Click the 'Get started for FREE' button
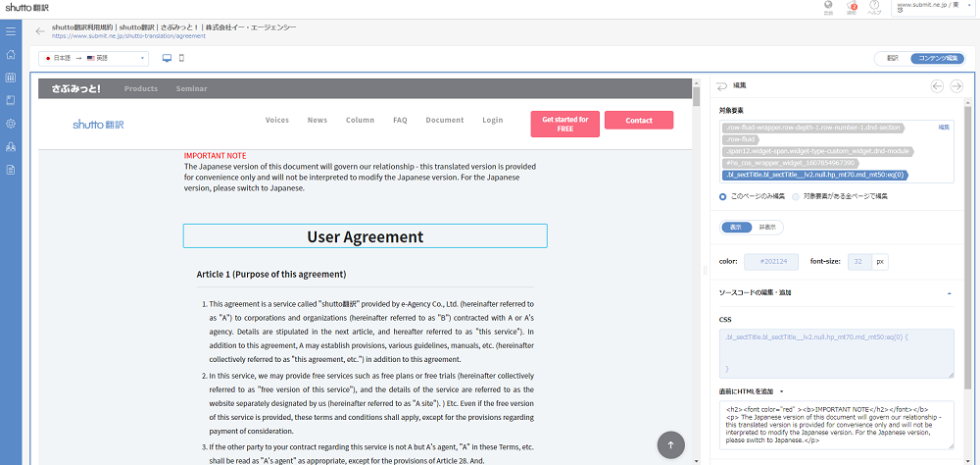Image resolution: width=980 pixels, height=465 pixels. pos(564,124)
